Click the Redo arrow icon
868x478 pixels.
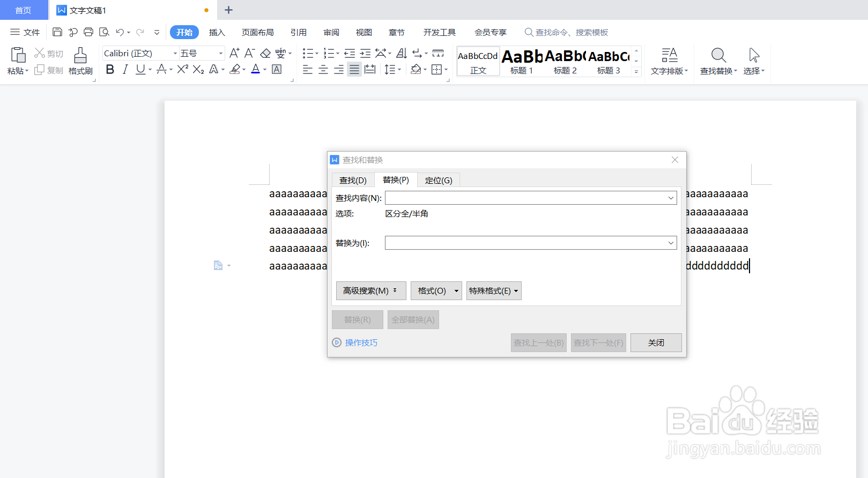pos(140,32)
